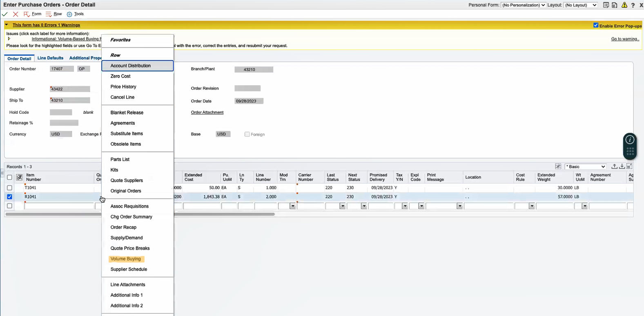Click the Go to warning link
644x316 pixels.
pos(625,39)
